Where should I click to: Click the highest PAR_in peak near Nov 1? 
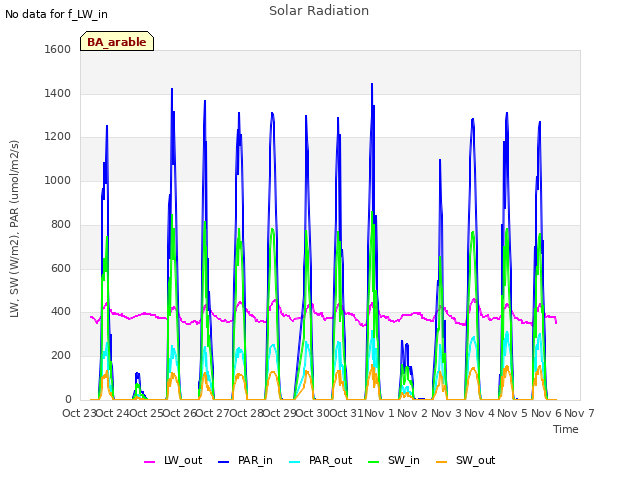pyautogui.click(x=372, y=84)
